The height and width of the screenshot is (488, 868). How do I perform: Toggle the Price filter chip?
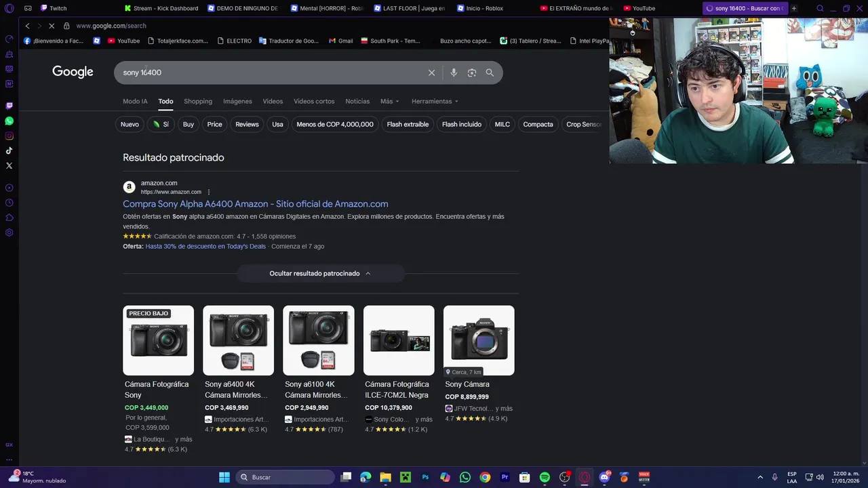click(x=214, y=124)
